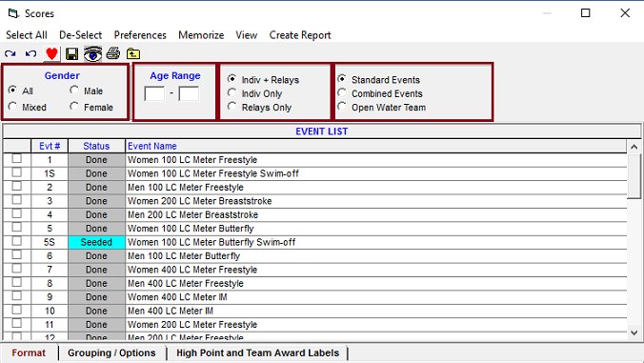Click the printer icon in toolbar
The height and width of the screenshot is (363, 644).
113,53
